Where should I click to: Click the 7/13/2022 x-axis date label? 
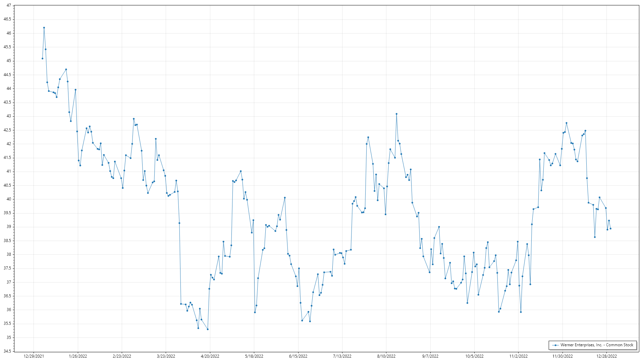click(342, 356)
